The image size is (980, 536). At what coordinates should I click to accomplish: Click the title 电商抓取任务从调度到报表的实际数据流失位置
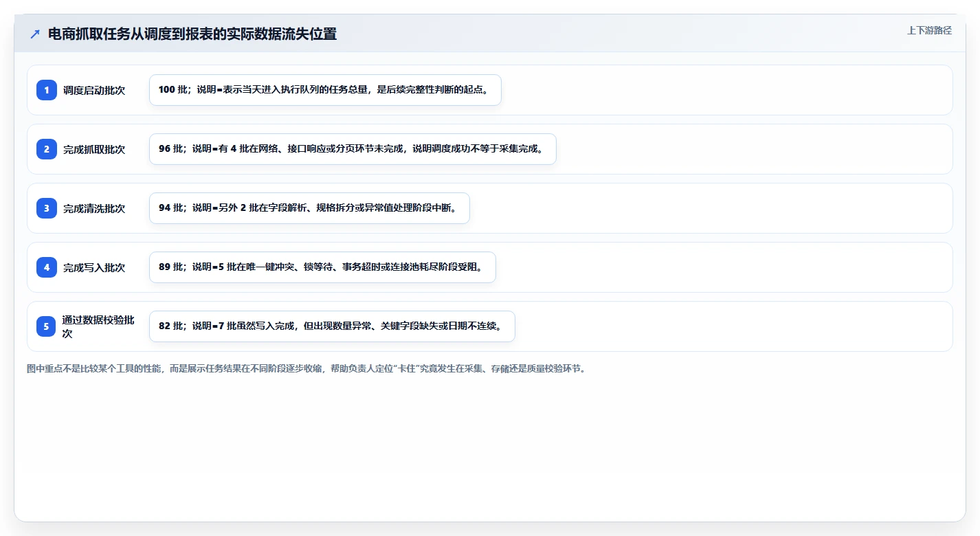tap(192, 34)
